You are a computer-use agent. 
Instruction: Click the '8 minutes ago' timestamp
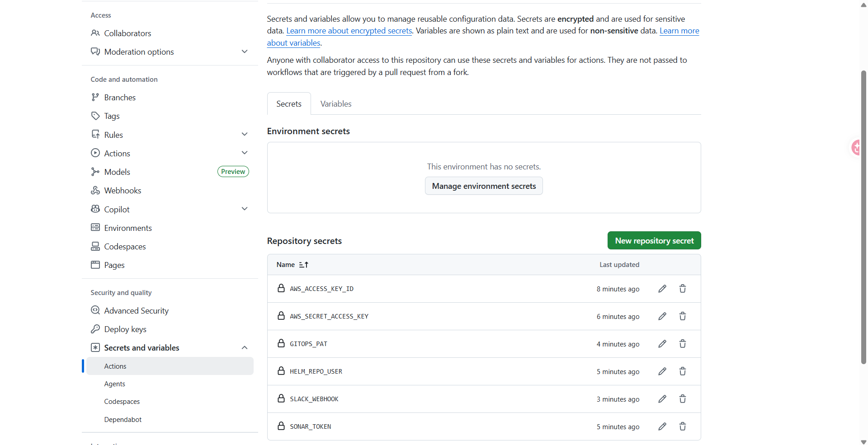tap(618, 289)
